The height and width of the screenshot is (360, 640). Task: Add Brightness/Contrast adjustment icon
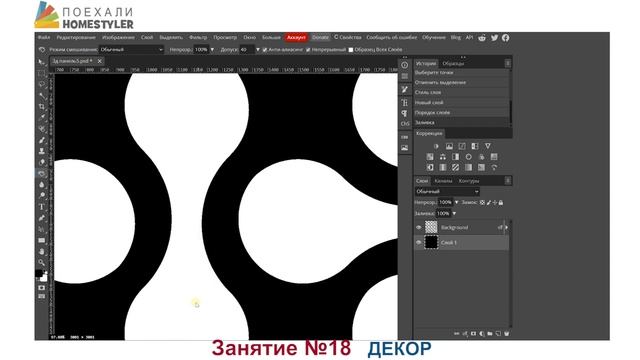[436, 146]
